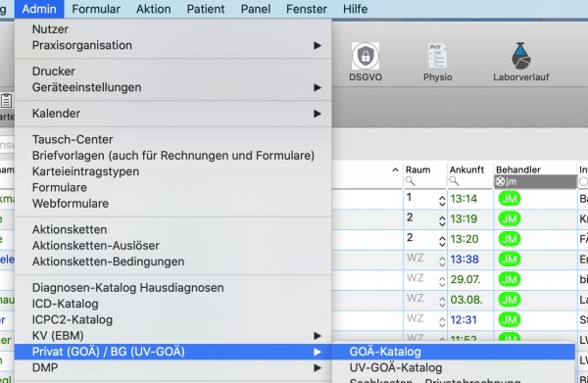This screenshot has width=588, height=383.
Task: Select arrival date 29.07. cell
Action: (x=465, y=279)
